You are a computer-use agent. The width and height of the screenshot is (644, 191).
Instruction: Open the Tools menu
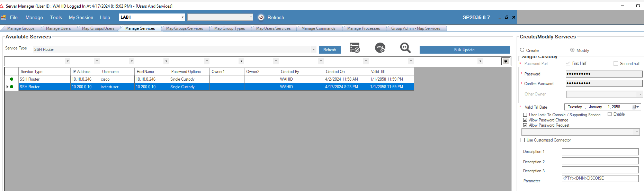(56, 17)
